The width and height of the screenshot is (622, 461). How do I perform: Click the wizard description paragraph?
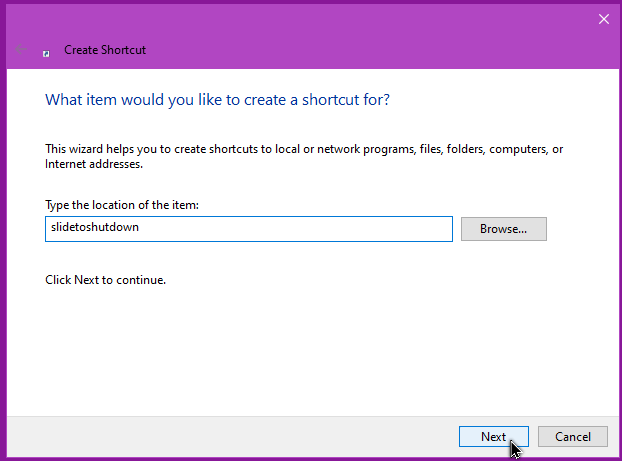[304, 156]
